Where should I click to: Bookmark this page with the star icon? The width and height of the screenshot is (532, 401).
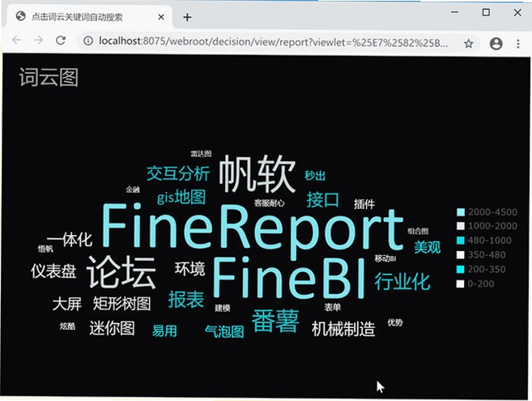point(469,44)
